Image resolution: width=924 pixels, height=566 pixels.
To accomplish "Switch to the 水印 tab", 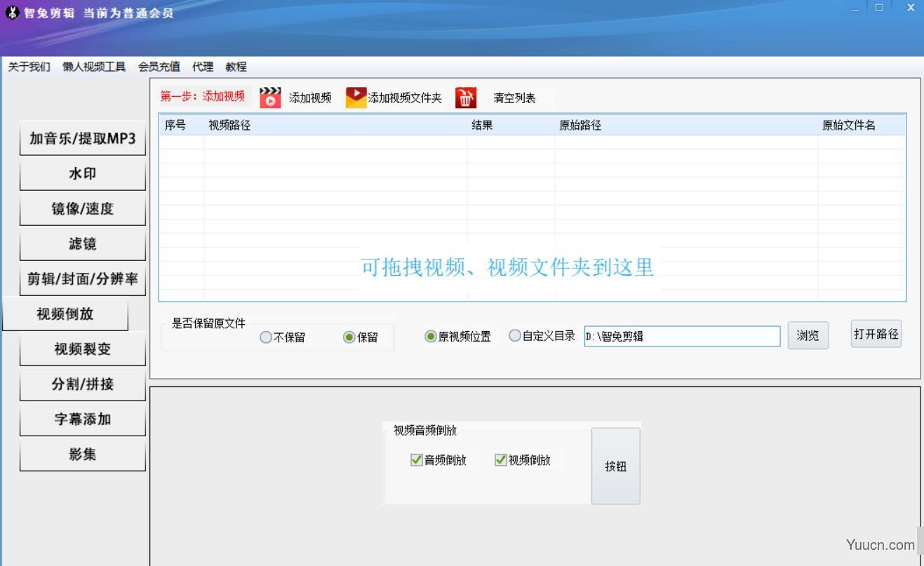I will tap(83, 173).
